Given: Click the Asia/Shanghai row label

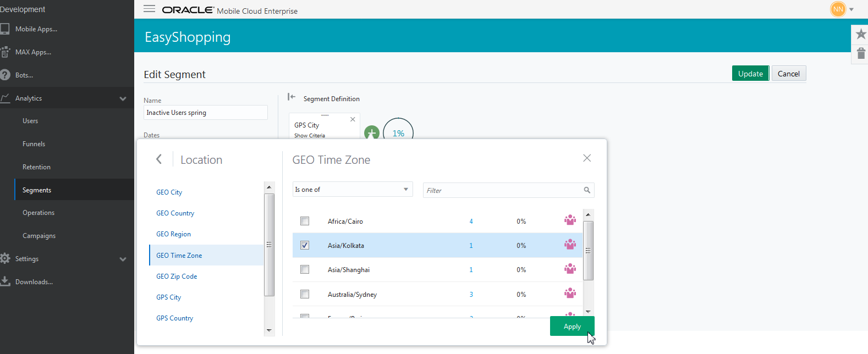Looking at the screenshot, I should click(349, 270).
